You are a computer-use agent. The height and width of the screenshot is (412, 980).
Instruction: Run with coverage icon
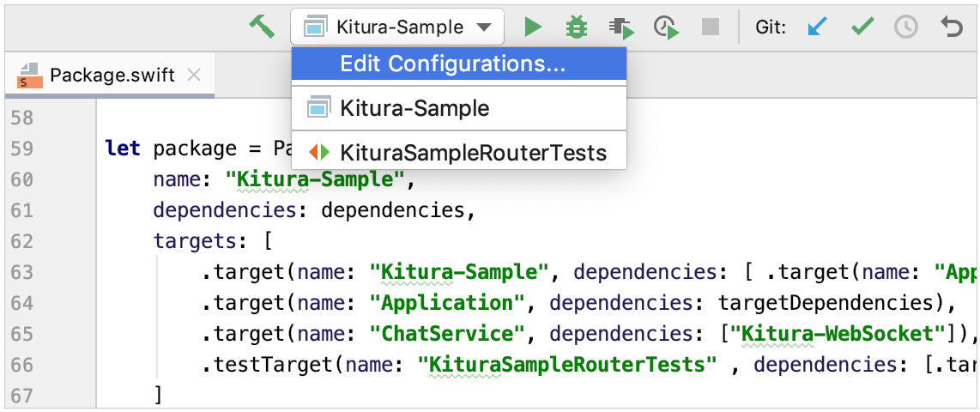[621, 27]
